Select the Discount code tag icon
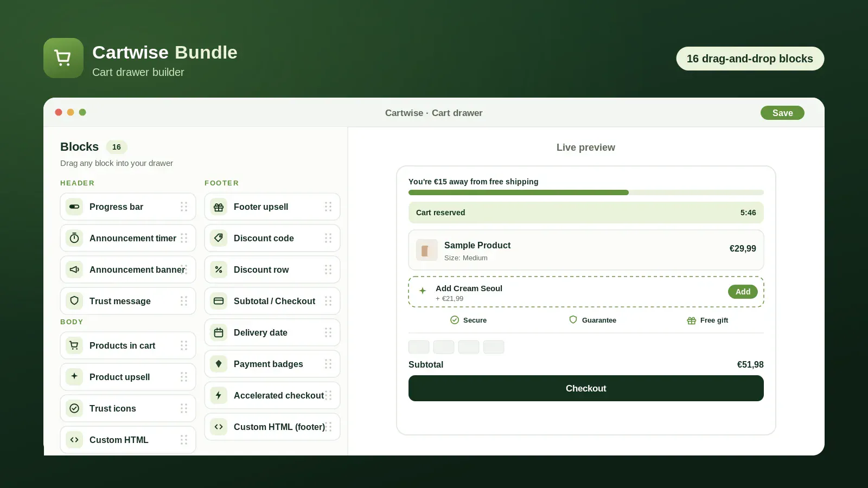This screenshot has width=868, height=488. click(x=219, y=238)
